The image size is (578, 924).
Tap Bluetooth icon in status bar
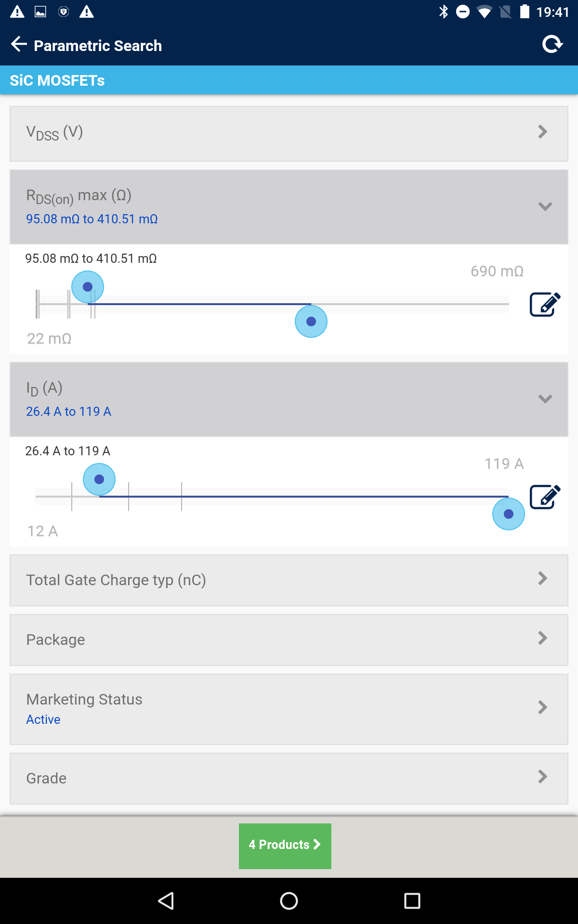444,12
